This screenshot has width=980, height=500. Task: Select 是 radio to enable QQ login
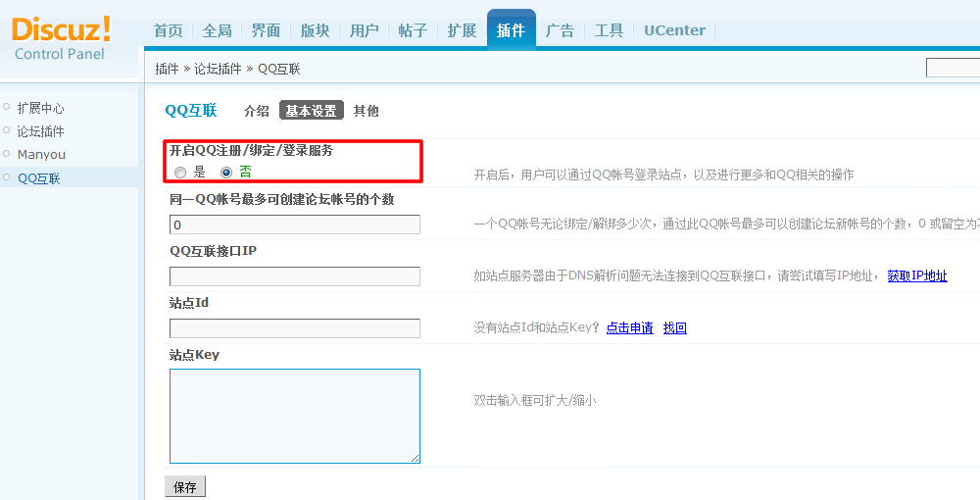pyautogui.click(x=180, y=173)
